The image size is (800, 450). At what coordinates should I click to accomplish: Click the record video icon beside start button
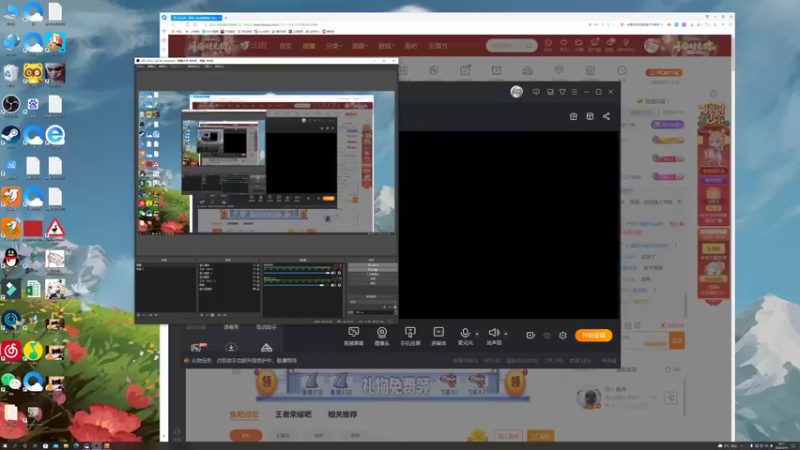pyautogui.click(x=531, y=335)
